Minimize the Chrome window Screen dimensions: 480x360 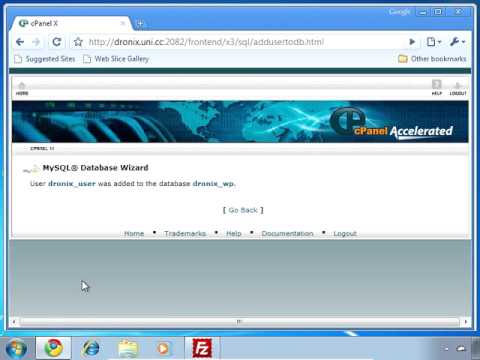click(423, 12)
